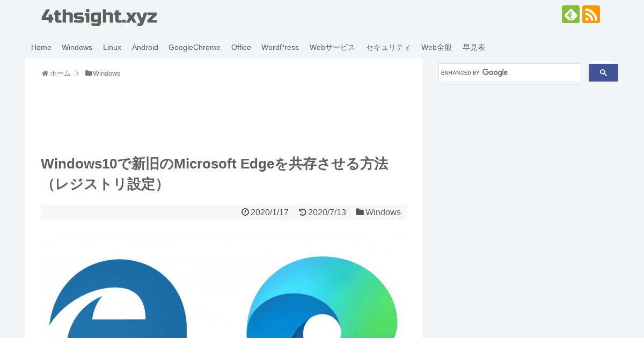Click the category folder icon in meta bar

pos(360,212)
